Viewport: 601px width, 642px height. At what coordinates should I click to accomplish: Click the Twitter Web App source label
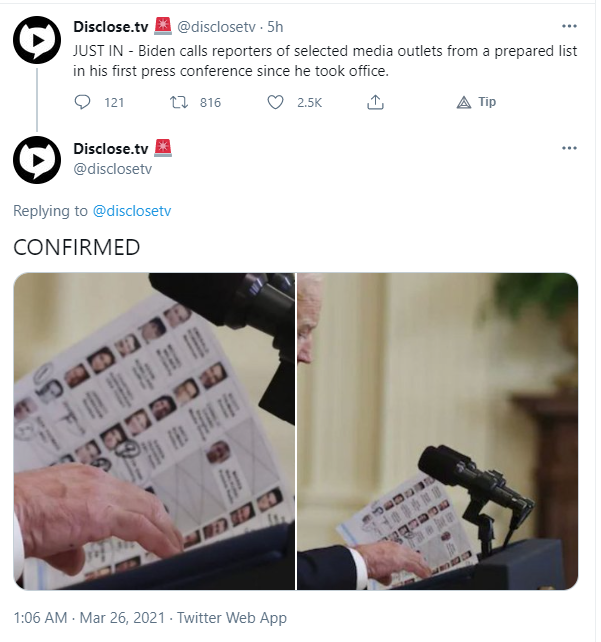[232, 618]
